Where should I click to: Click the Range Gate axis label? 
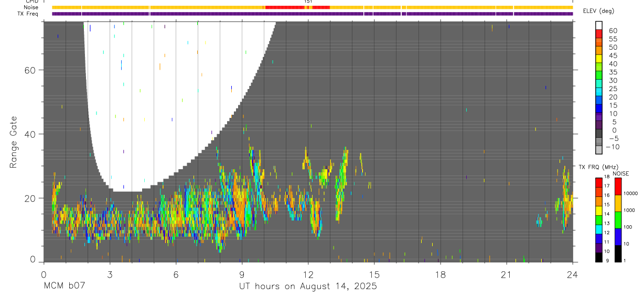point(13,142)
